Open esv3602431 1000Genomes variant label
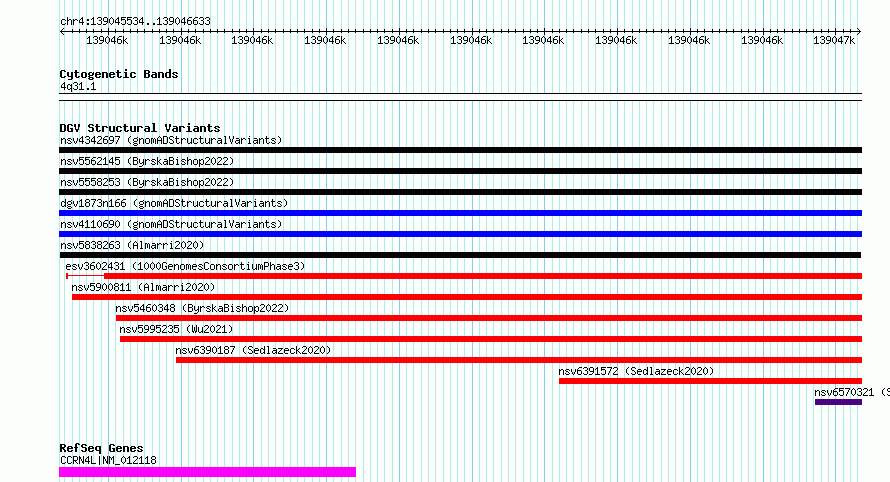Image resolution: width=890 pixels, height=482 pixels. [x=185, y=266]
